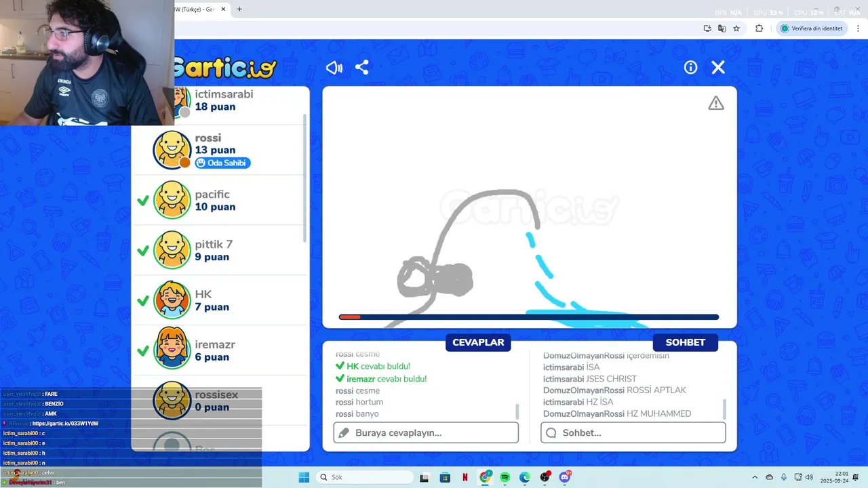
Task: Open the room info icon
Action: [x=690, y=67]
